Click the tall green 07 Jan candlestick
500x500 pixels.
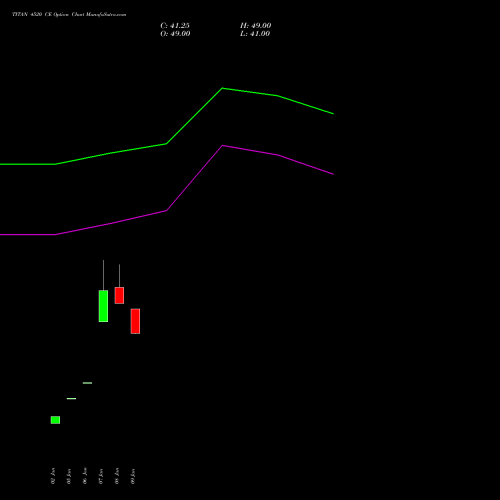pyautogui.click(x=103, y=306)
